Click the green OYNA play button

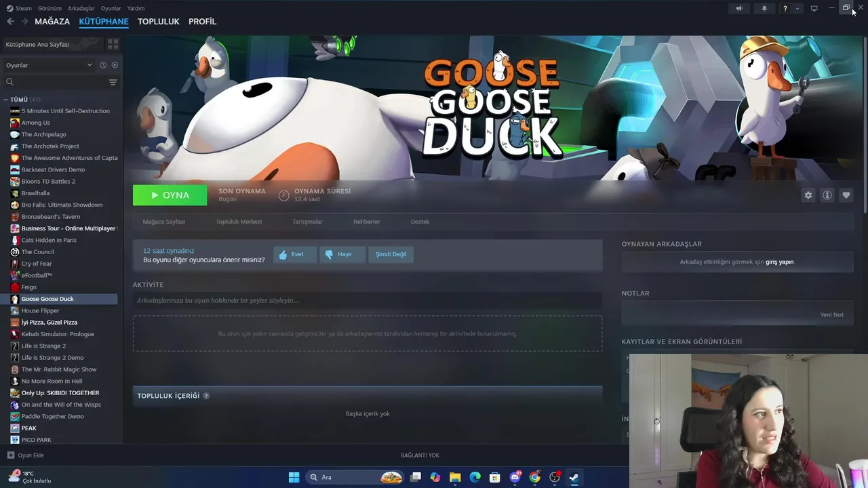tap(170, 195)
